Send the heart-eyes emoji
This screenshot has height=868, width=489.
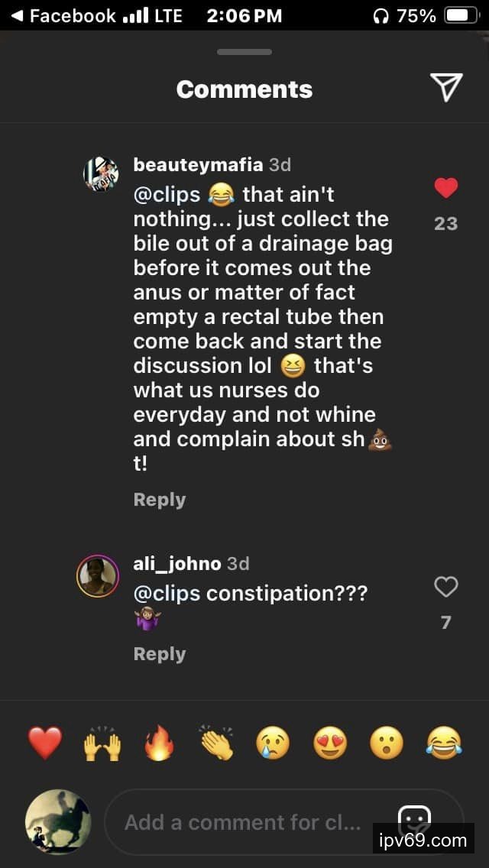click(x=330, y=743)
